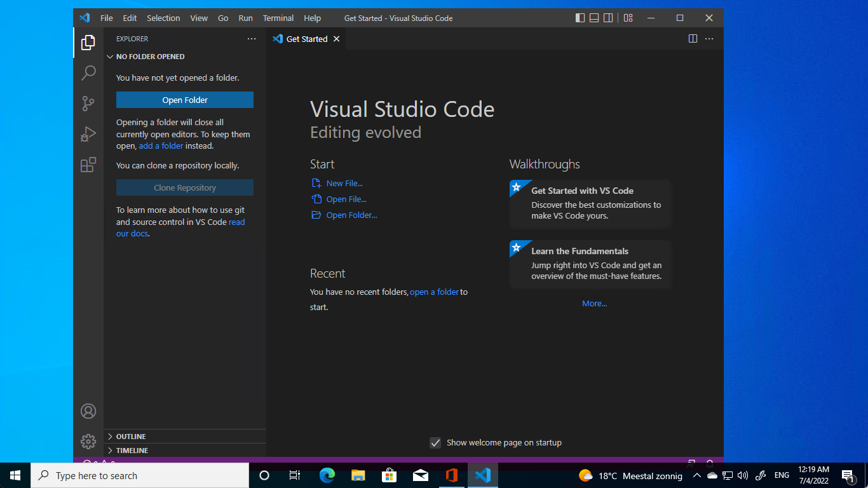Click the weather widget 18°C Meestal zonnig
The height and width of the screenshot is (488, 868).
tap(630, 475)
